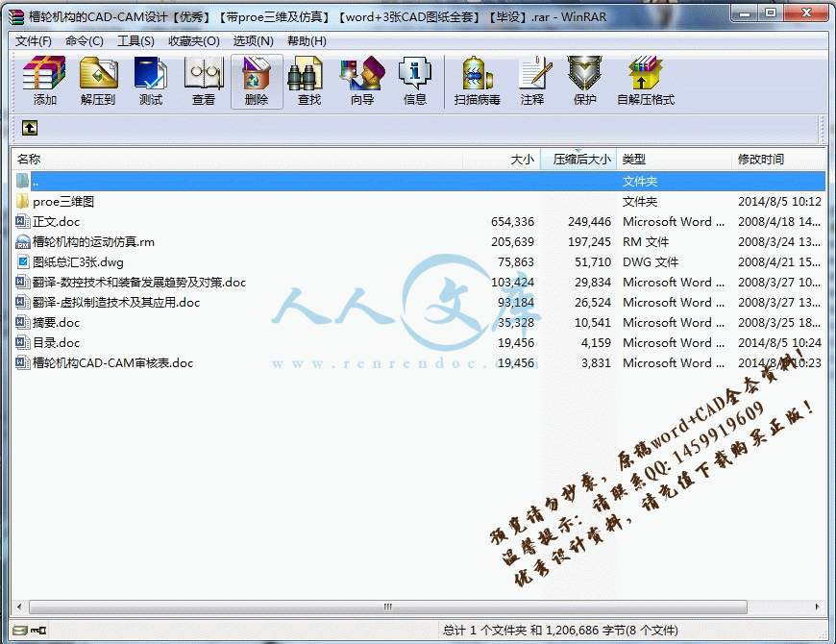Viewport: 836px width, 644px height.
Task: Click the Word icon beside 正文.doc
Action: tap(22, 221)
